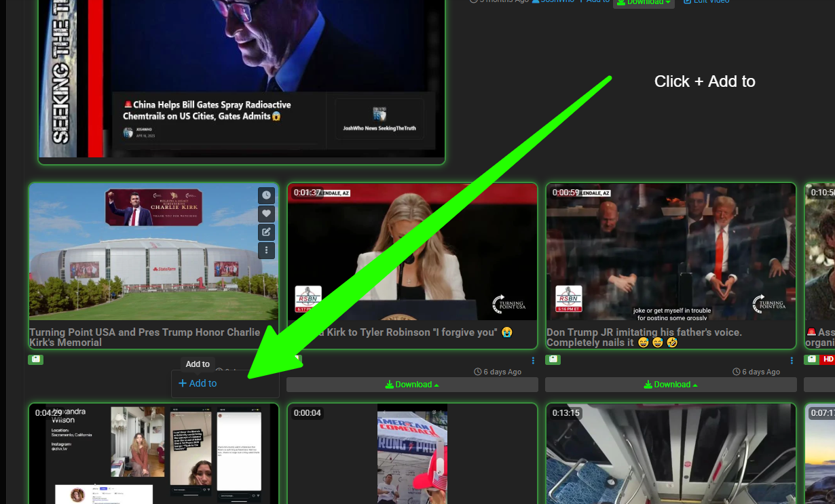Open blue three-dot options for "I forgive you" video
This screenshot has height=504, width=835.
click(533, 360)
